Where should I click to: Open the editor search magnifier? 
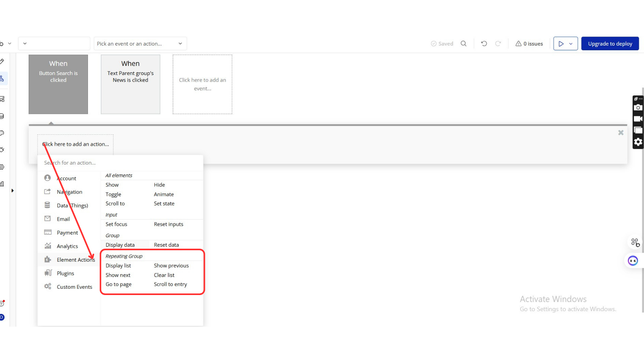[463, 44]
